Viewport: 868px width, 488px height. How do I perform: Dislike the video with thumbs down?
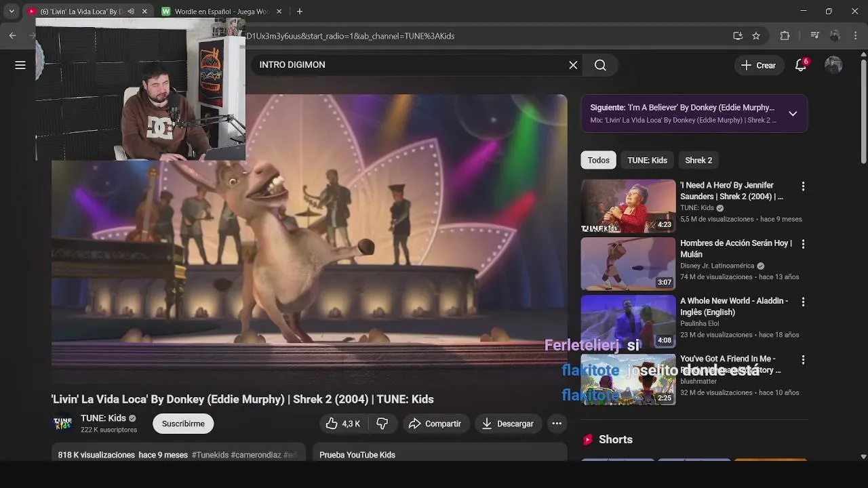tap(382, 424)
